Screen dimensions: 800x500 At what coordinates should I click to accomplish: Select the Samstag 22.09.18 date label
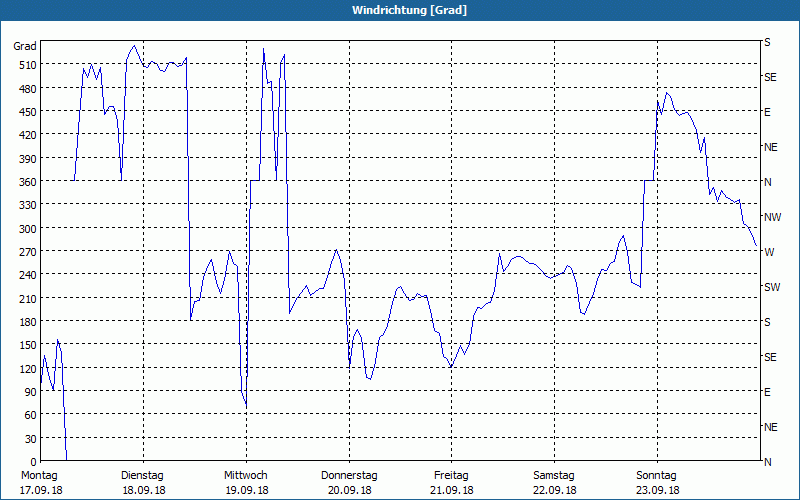555,483
